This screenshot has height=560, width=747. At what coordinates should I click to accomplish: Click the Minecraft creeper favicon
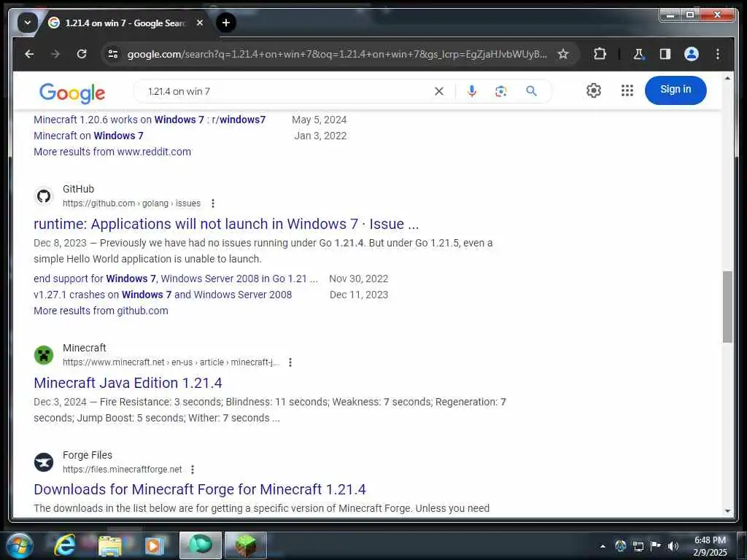pyautogui.click(x=44, y=355)
